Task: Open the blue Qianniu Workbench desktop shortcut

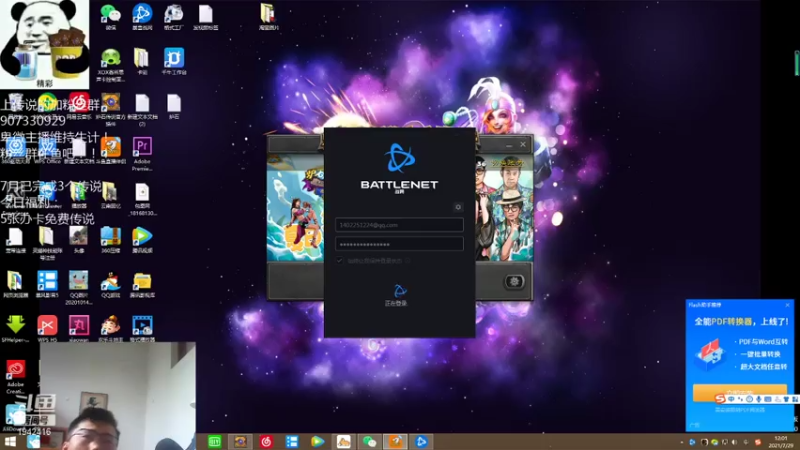Action: tap(174, 61)
